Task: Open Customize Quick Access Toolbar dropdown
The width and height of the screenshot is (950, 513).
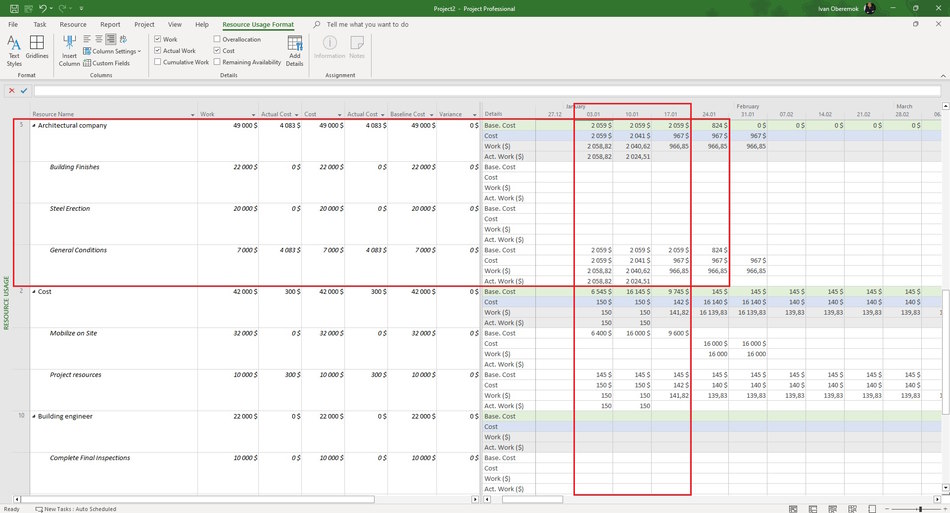Action: [x=81, y=8]
